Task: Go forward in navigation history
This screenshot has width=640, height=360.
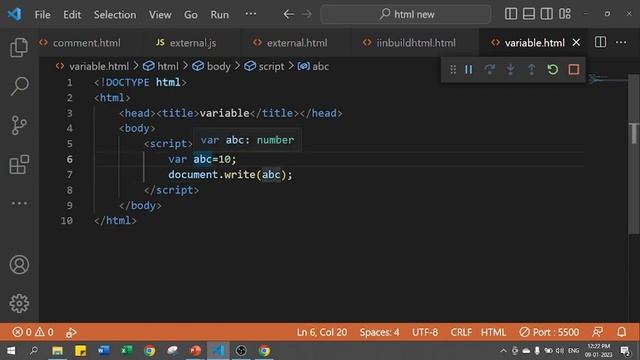Action: click(x=307, y=14)
